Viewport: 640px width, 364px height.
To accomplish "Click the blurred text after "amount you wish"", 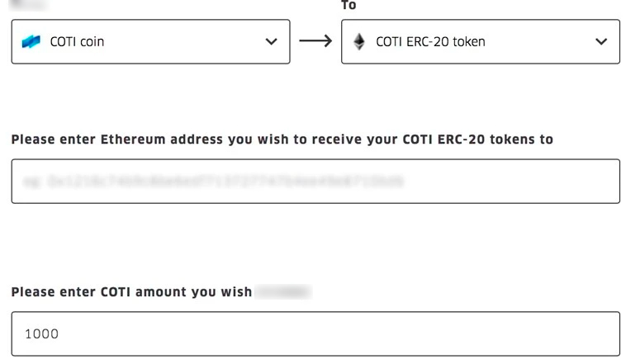I will 282,292.
